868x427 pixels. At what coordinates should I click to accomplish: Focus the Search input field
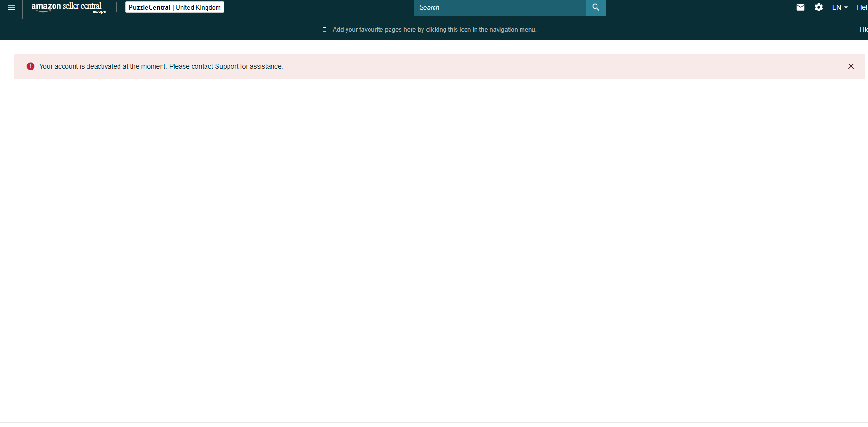coord(500,8)
